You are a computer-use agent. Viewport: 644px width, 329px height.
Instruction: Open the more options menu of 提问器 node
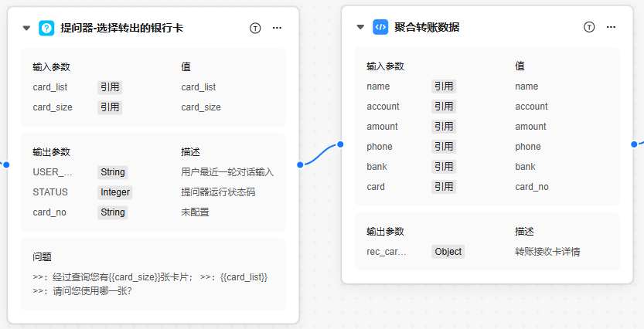(x=278, y=28)
